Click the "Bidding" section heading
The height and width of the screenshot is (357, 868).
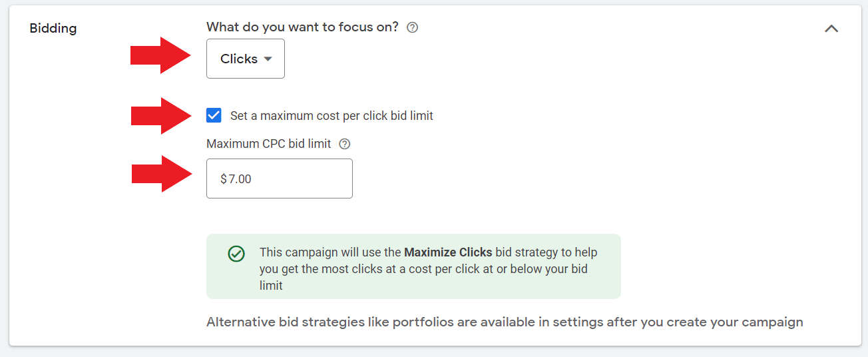pyautogui.click(x=53, y=29)
